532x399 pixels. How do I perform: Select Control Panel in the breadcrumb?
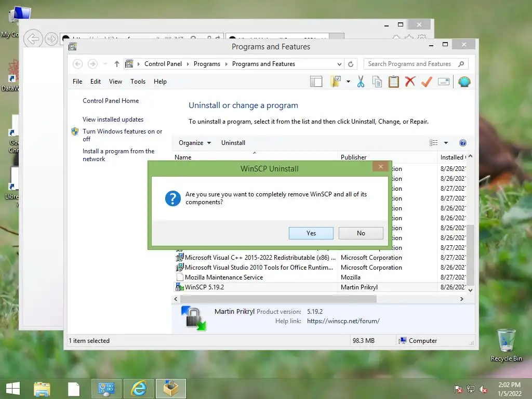click(163, 64)
